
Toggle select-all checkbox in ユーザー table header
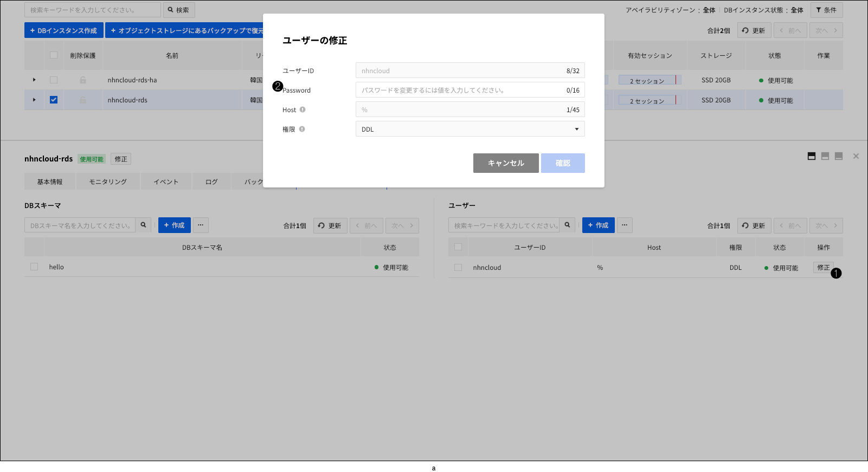[458, 247]
